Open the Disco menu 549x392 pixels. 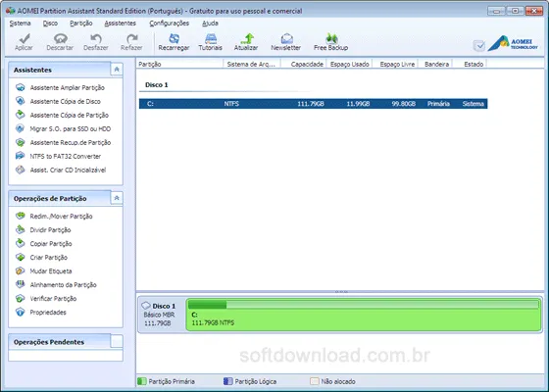[50, 24]
